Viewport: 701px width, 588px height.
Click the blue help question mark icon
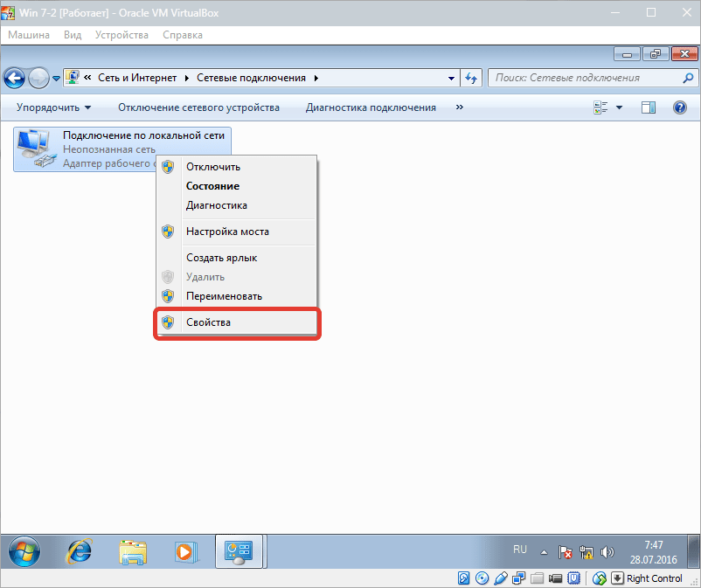(x=679, y=107)
